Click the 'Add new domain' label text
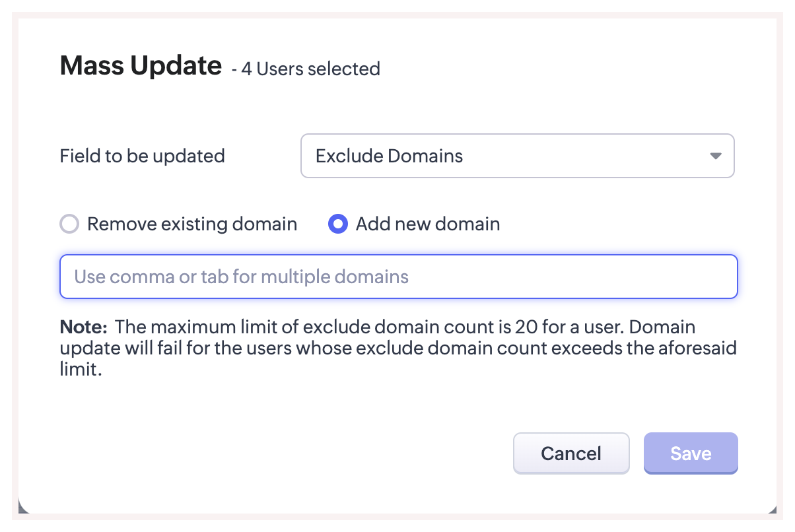 pos(427,224)
